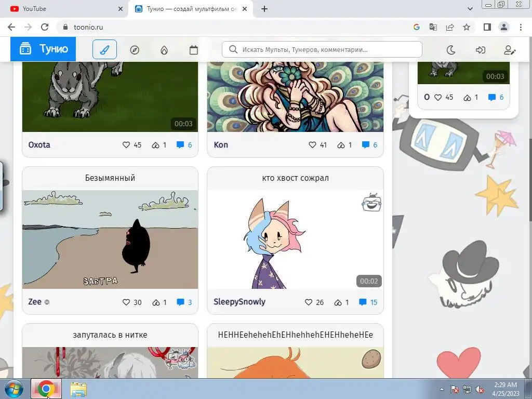The image size is (532, 399).
Task: Open the Windows Start menu
Action: point(14,389)
